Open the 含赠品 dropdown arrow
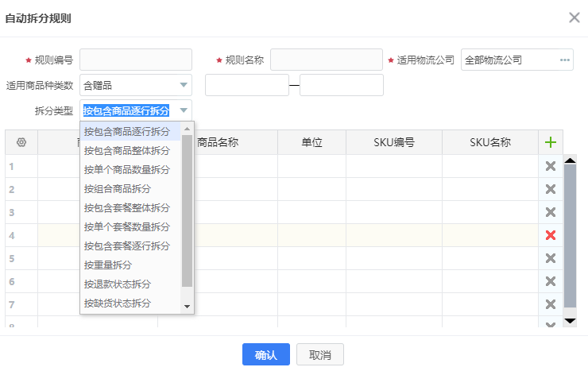This screenshot has height=371, width=588. (184, 85)
